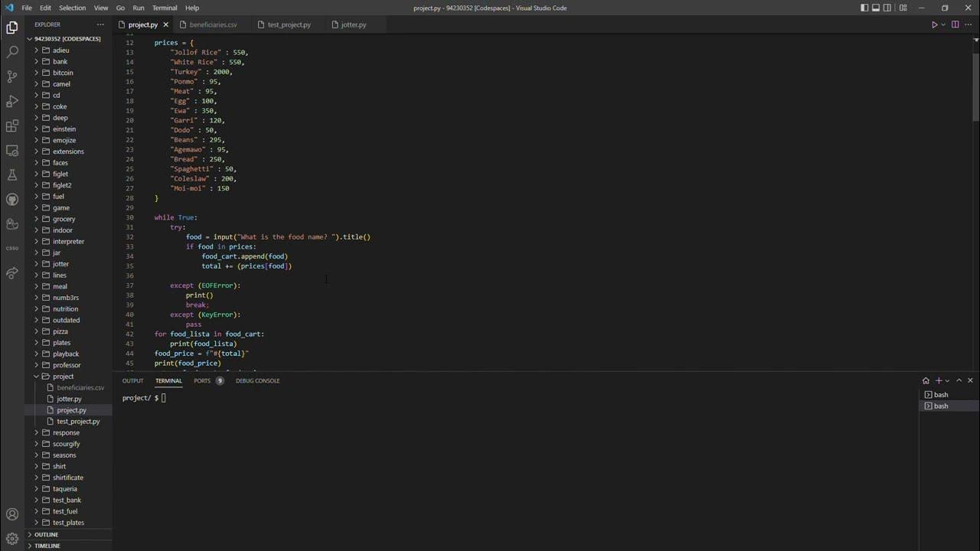Open the Run and Debug view
Image resolution: width=980 pixels, height=551 pixels.
pos(12,101)
